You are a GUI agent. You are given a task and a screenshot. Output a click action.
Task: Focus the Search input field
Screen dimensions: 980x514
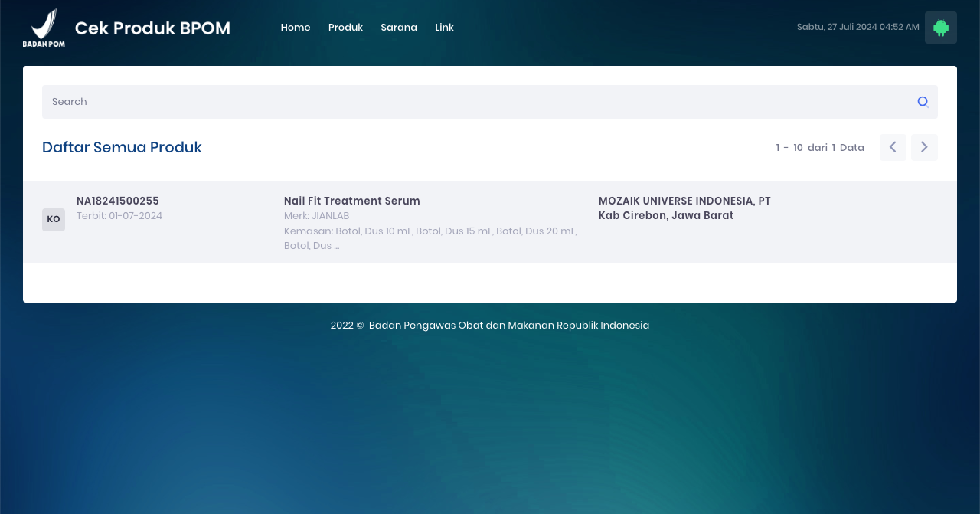[x=475, y=102]
